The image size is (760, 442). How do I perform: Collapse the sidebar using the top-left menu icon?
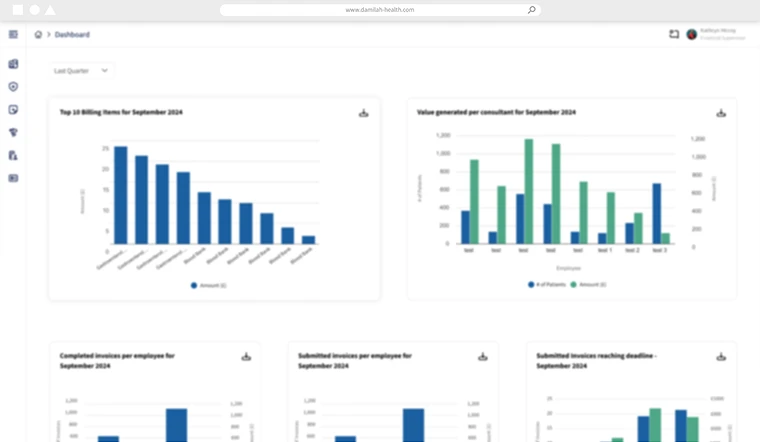(x=13, y=34)
